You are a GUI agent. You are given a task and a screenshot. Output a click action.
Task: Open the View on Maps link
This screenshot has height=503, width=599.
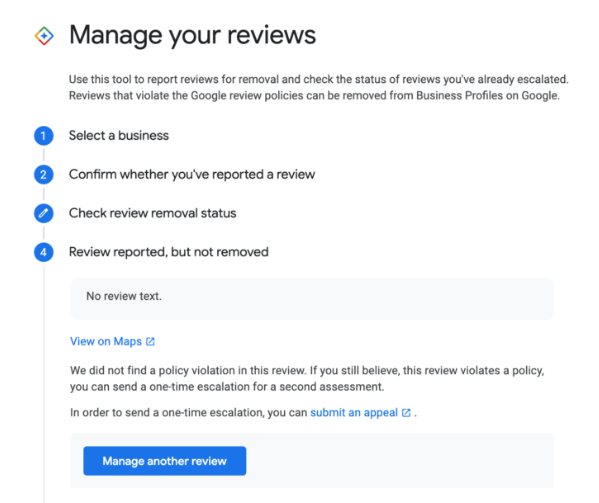106,341
